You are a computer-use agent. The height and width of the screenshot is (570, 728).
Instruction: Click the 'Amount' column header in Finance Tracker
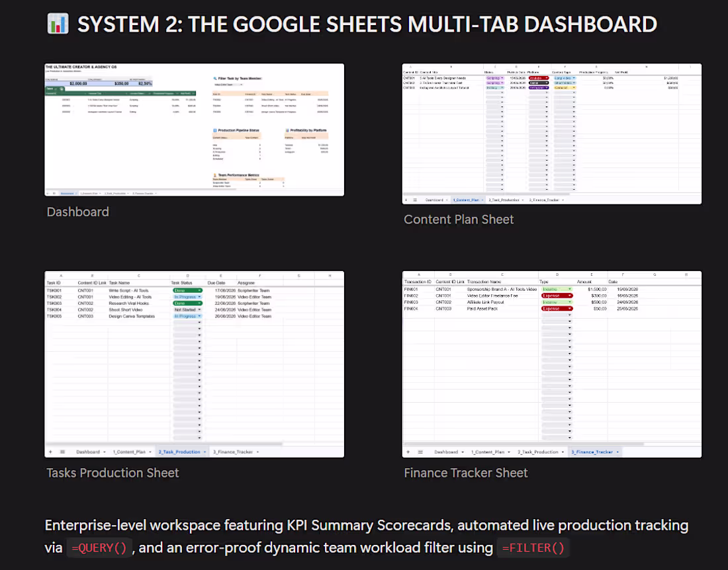pos(584,282)
